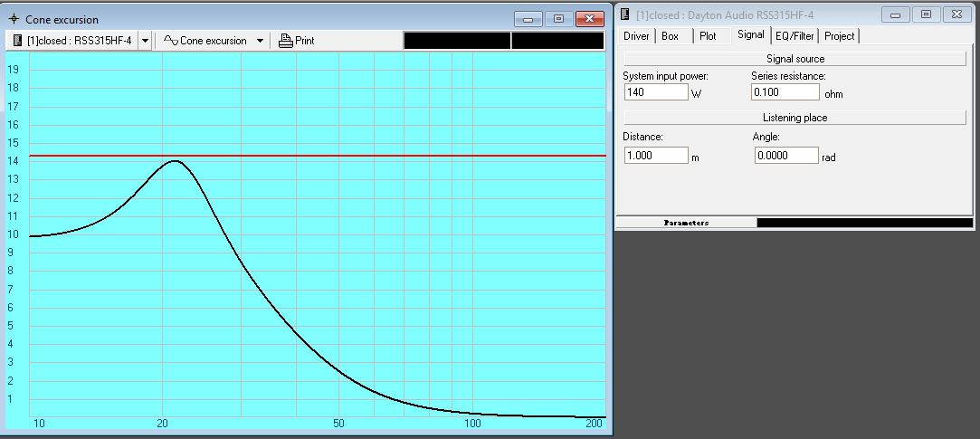Open the Cone excursion graph type dropdown
The image size is (980, 439).
pyautogui.click(x=260, y=41)
